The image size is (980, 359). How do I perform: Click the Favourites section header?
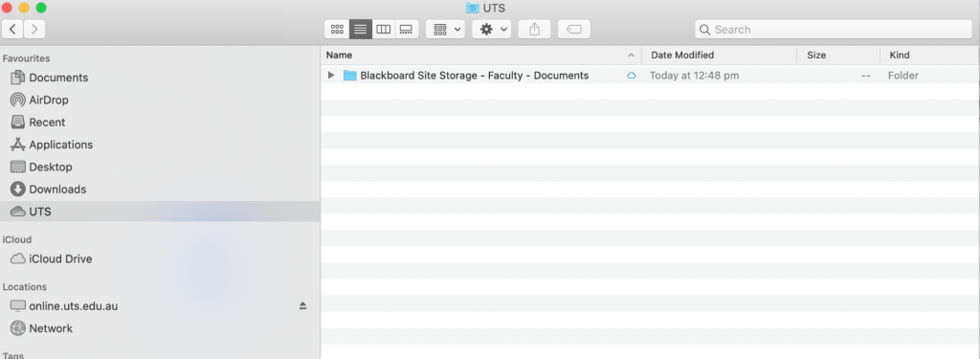tap(26, 58)
